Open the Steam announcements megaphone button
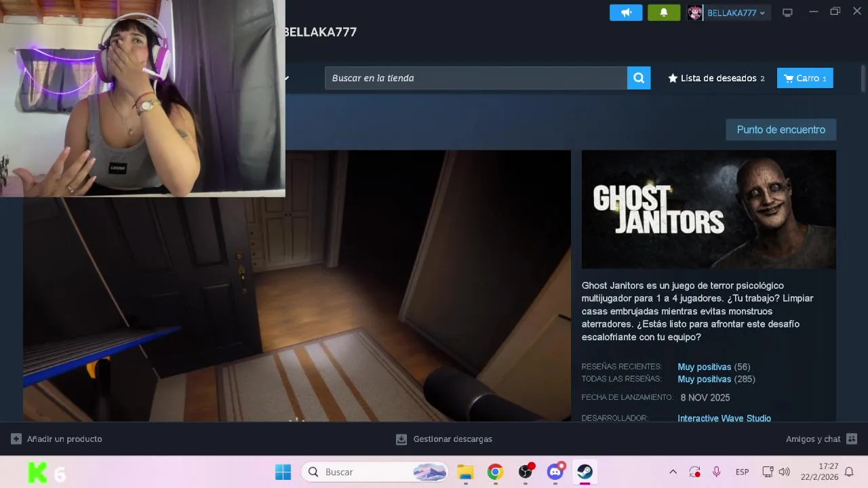868x488 pixels. (x=626, y=12)
